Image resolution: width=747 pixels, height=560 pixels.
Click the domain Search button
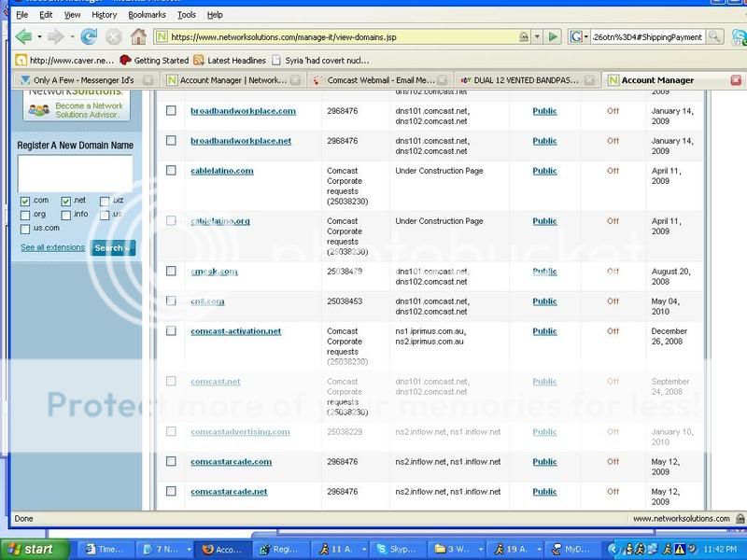(x=112, y=248)
